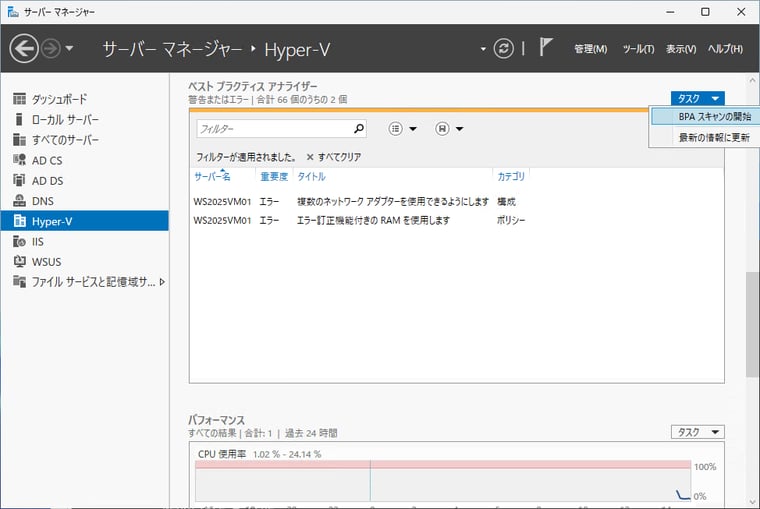The width and height of the screenshot is (760, 509).
Task: Sort by サーバー名 column header
Action: point(212,176)
